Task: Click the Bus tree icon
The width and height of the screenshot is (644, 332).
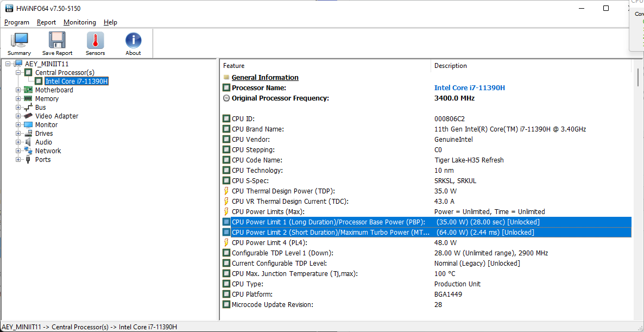Action: click(29, 107)
